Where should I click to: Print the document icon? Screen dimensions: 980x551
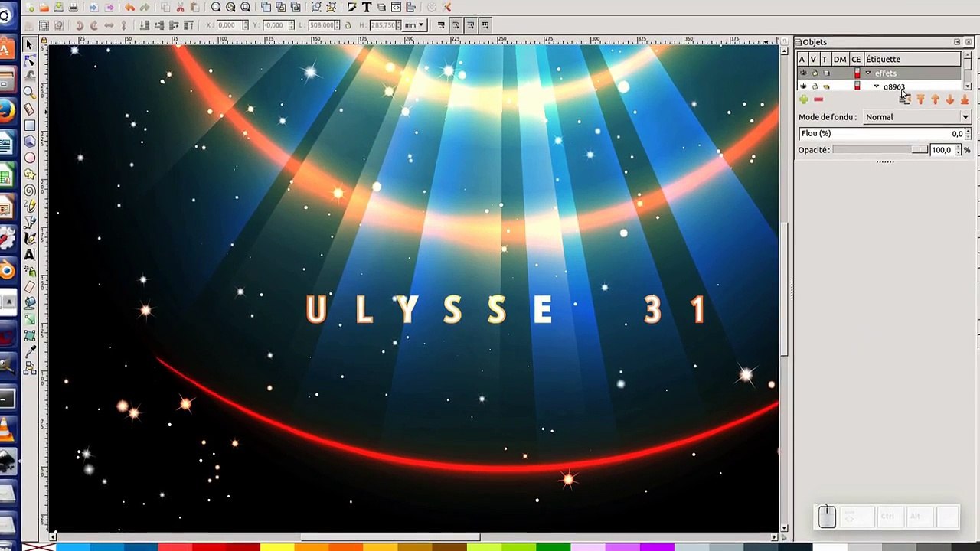point(73,7)
